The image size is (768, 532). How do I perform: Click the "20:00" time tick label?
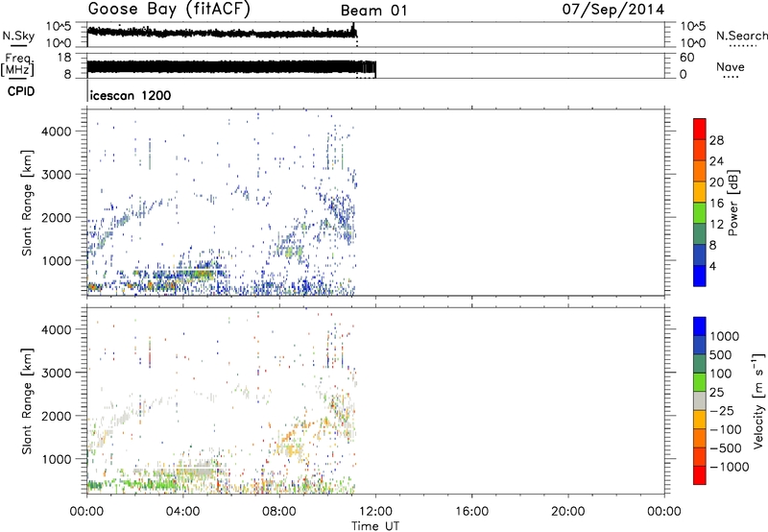(567, 512)
